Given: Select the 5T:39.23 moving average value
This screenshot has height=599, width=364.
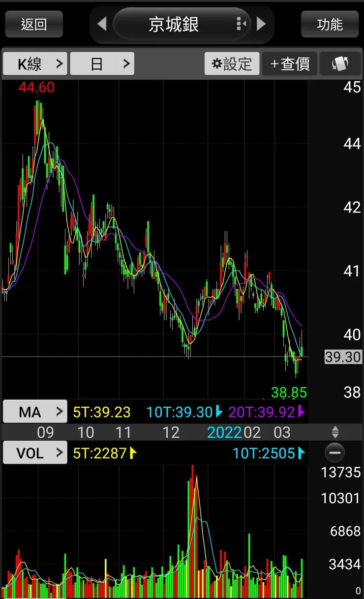Looking at the screenshot, I should click(101, 412).
